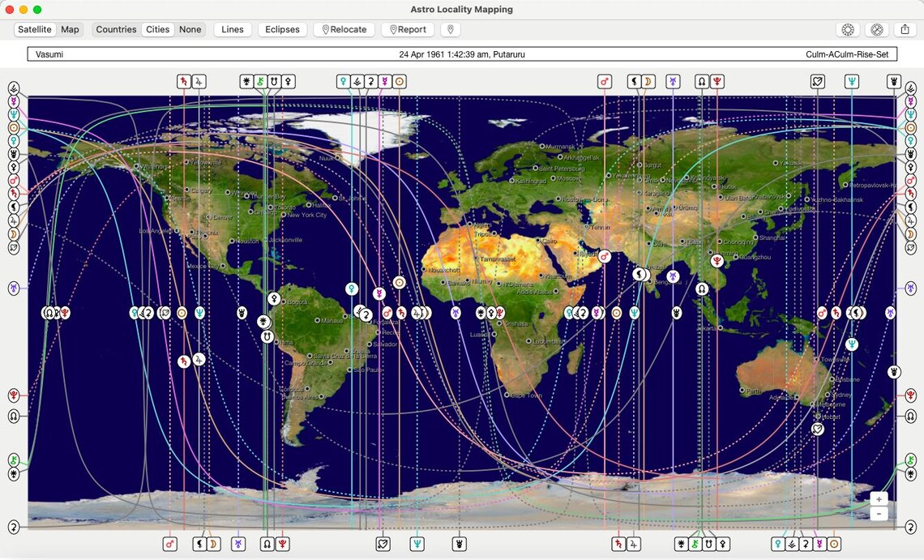
Task: Select the Countries tab
Action: pos(116,29)
